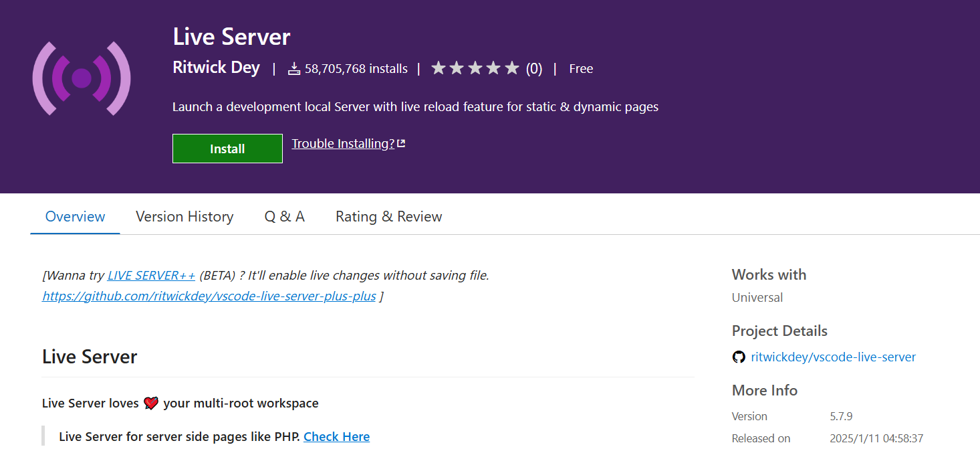Click the More Info heading

pos(765,390)
